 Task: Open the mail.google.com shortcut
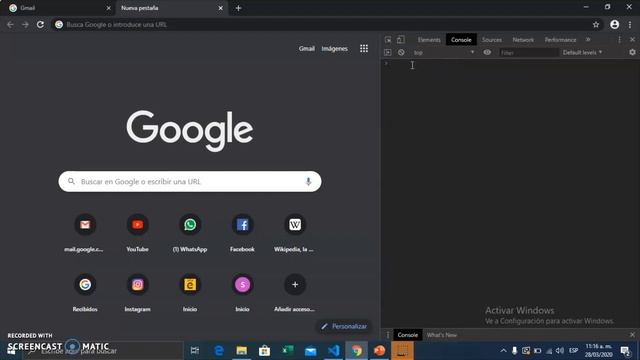click(85, 233)
